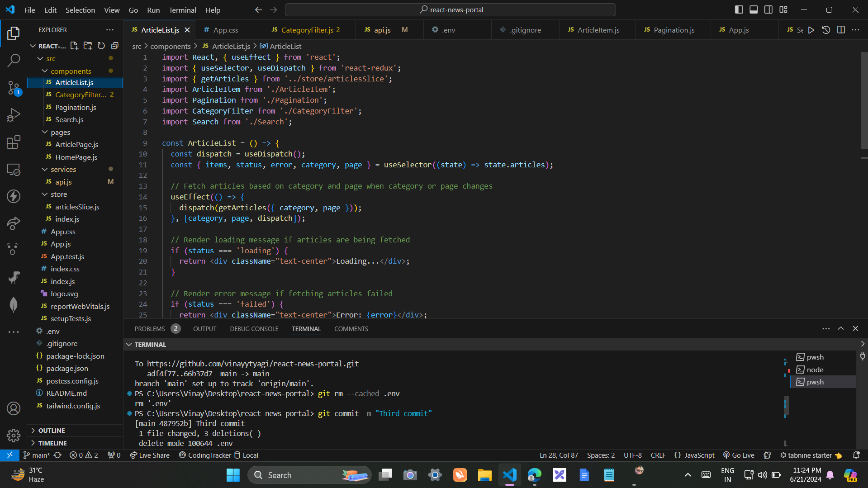Customize layout icon in title bar
Image resolution: width=868 pixels, height=488 pixels.
click(x=783, y=9)
